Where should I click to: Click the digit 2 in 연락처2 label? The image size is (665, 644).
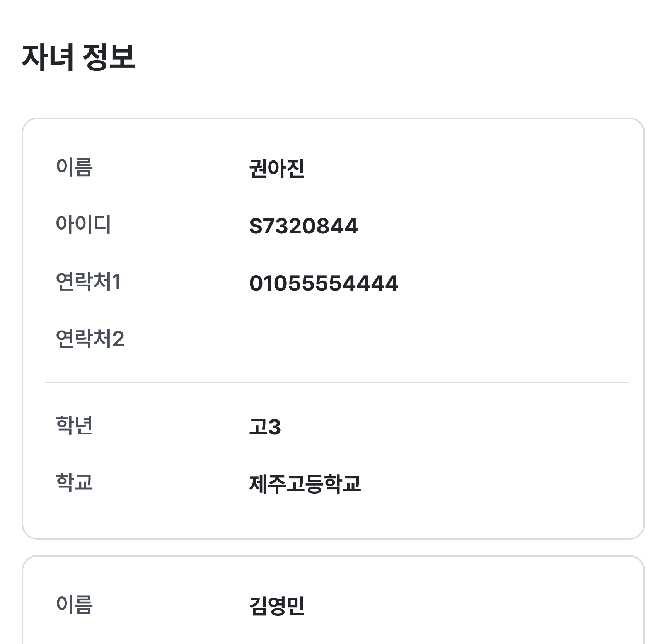118,339
